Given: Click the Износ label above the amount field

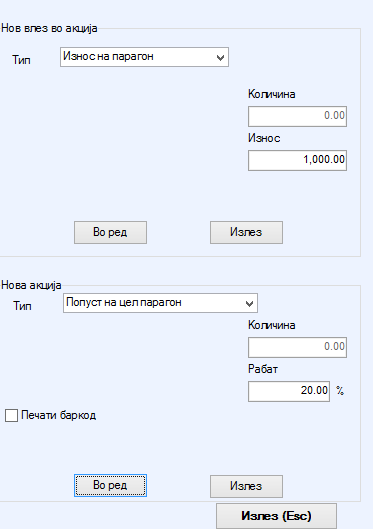Looking at the screenshot, I should [264, 138].
